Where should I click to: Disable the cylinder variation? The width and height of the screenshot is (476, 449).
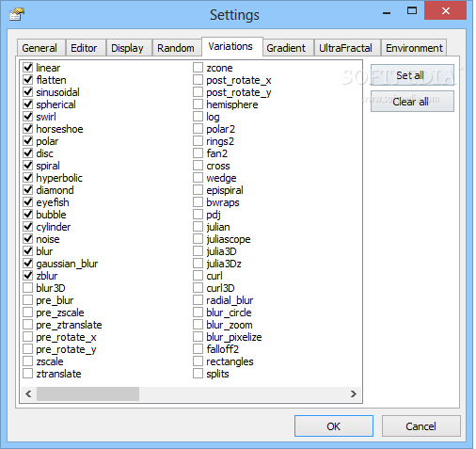point(28,226)
